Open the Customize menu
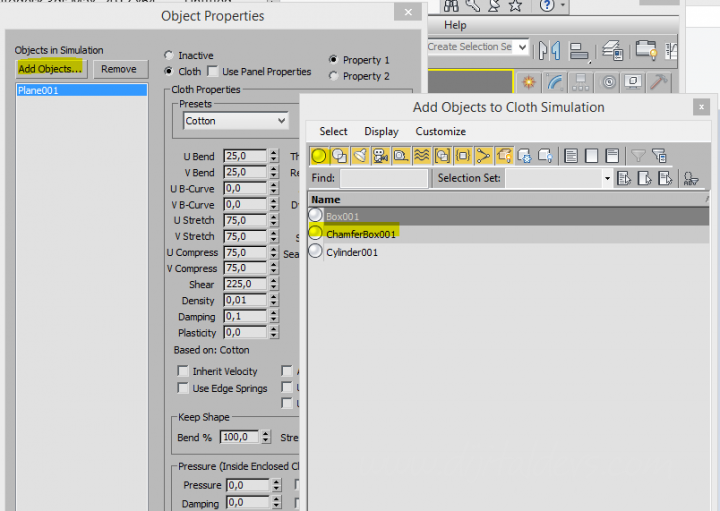Screen dimensions: 720x511 click(440, 131)
